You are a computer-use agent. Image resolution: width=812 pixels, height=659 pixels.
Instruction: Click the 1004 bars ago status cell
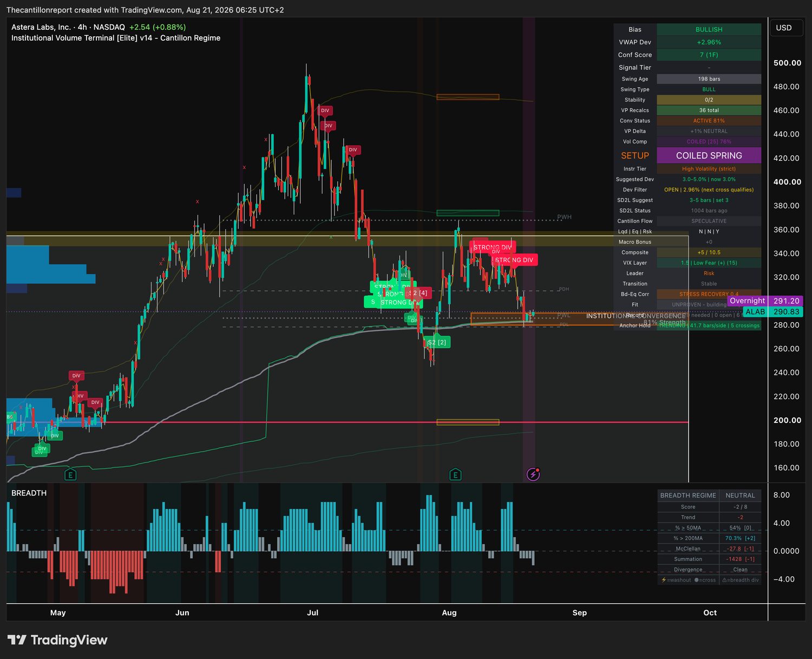(709, 211)
